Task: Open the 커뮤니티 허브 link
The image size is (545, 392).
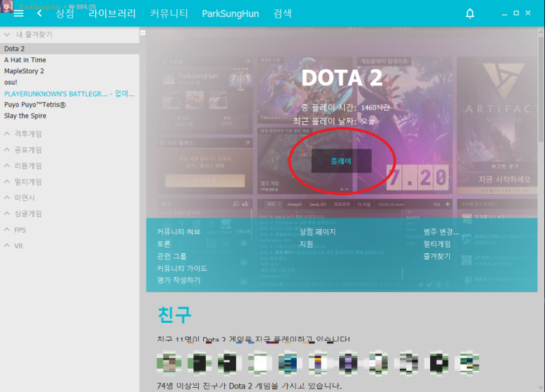Action: 178,232
